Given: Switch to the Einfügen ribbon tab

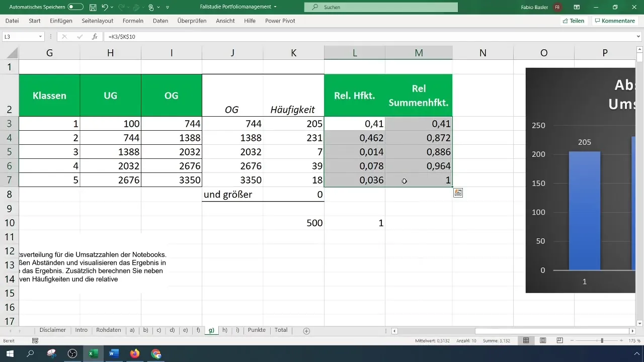Looking at the screenshot, I should pyautogui.click(x=61, y=21).
